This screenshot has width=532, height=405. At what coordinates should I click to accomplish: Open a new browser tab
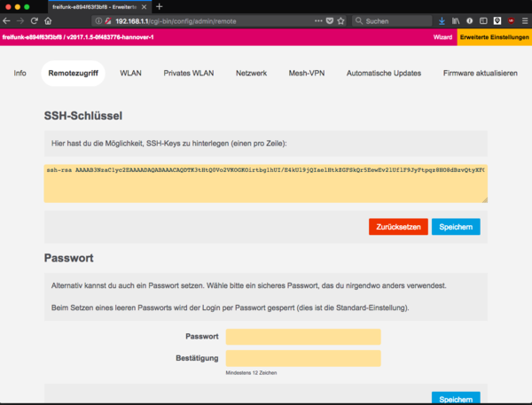[159, 7]
